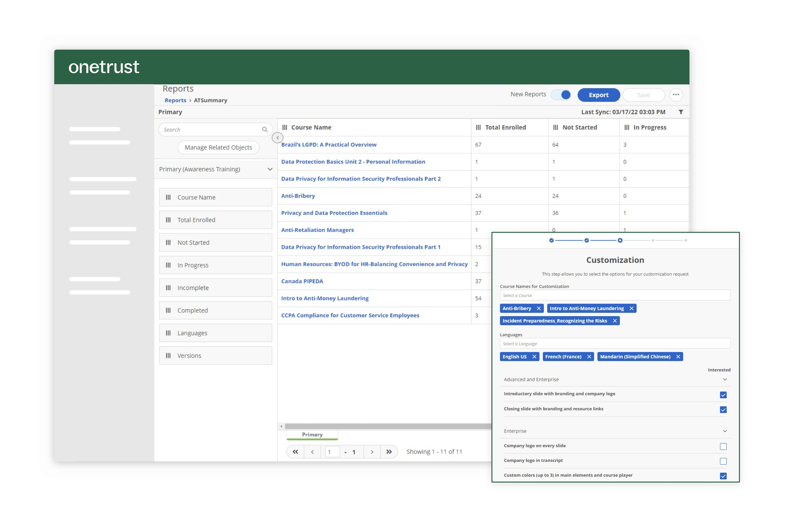Image resolution: width=794 pixels, height=532 pixels.
Task: Open the Select a Language dropdown
Action: coord(615,343)
